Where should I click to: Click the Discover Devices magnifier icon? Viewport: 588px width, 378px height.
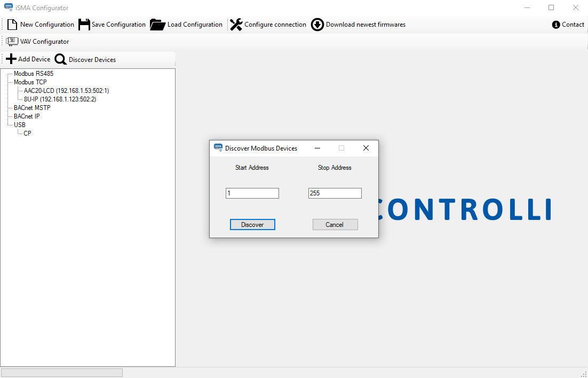[61, 60]
